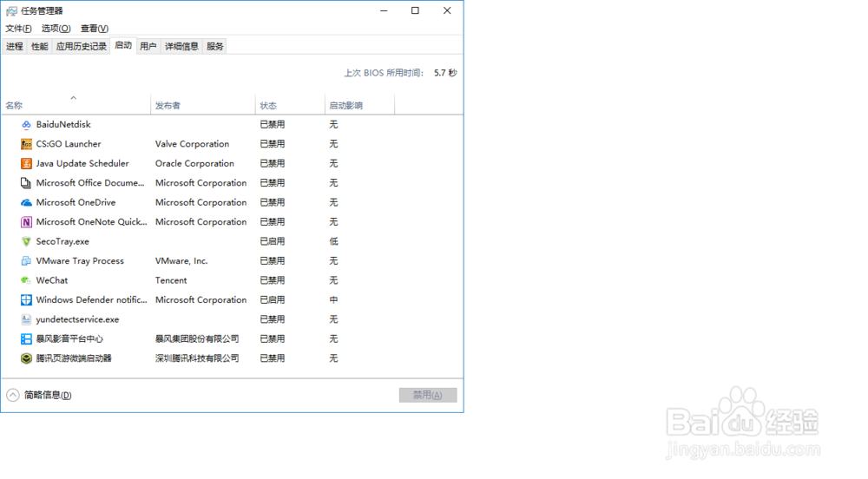Select Microsoft Office Docume... entry name
The image size is (868, 479).
coord(90,183)
